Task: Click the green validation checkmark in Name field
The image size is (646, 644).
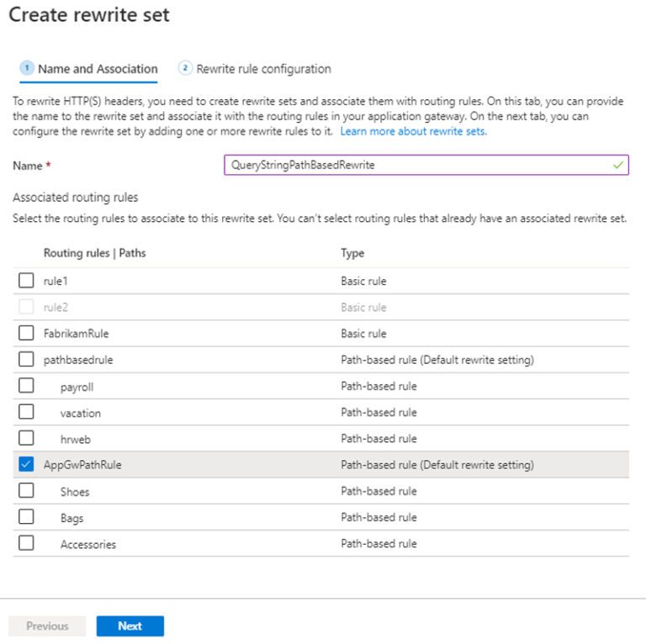Action: coord(617,165)
